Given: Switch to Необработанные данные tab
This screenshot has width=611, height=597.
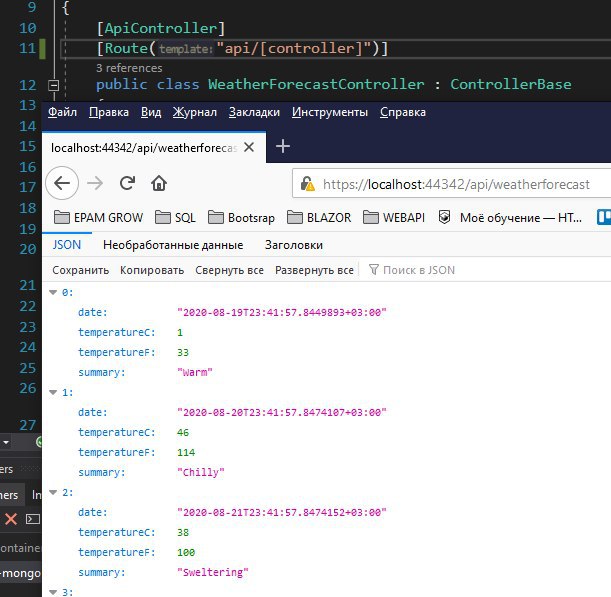Looking at the screenshot, I should point(173,245).
